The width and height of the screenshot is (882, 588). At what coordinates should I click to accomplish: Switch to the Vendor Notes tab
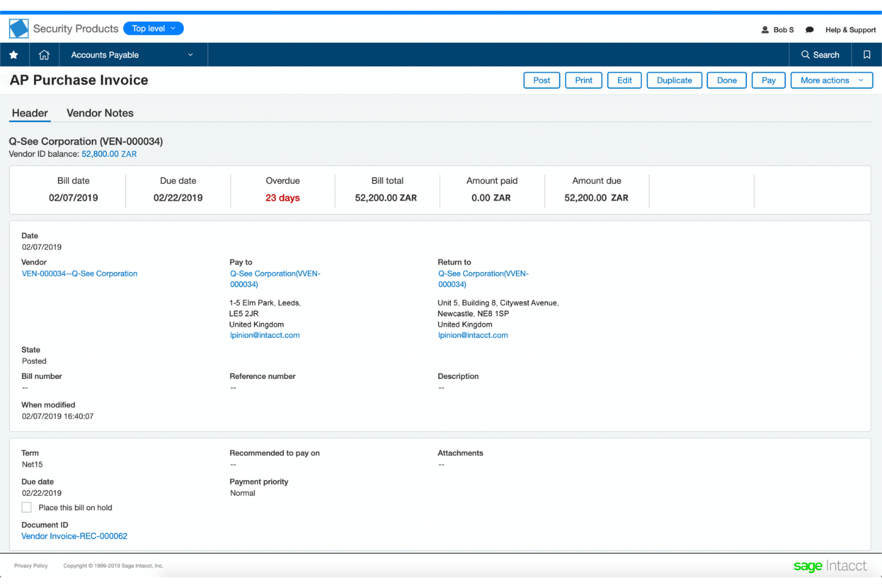(100, 113)
